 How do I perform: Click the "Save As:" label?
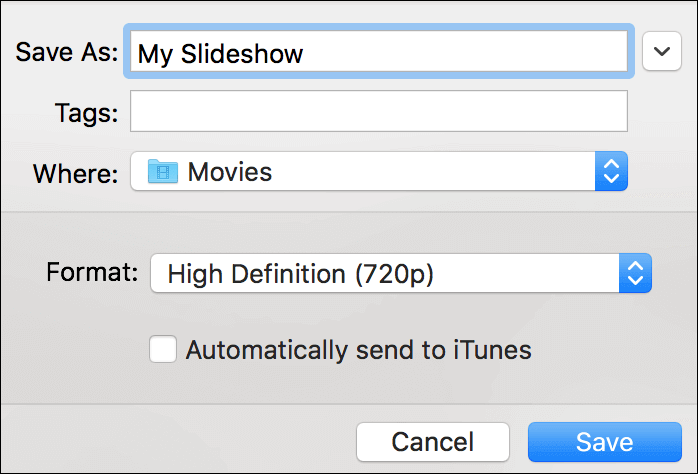pyautogui.click(x=67, y=53)
